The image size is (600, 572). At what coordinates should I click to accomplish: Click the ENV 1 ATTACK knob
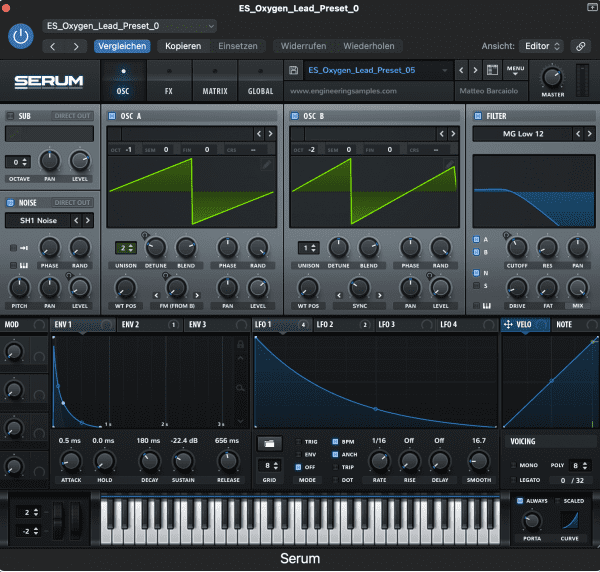(71, 461)
